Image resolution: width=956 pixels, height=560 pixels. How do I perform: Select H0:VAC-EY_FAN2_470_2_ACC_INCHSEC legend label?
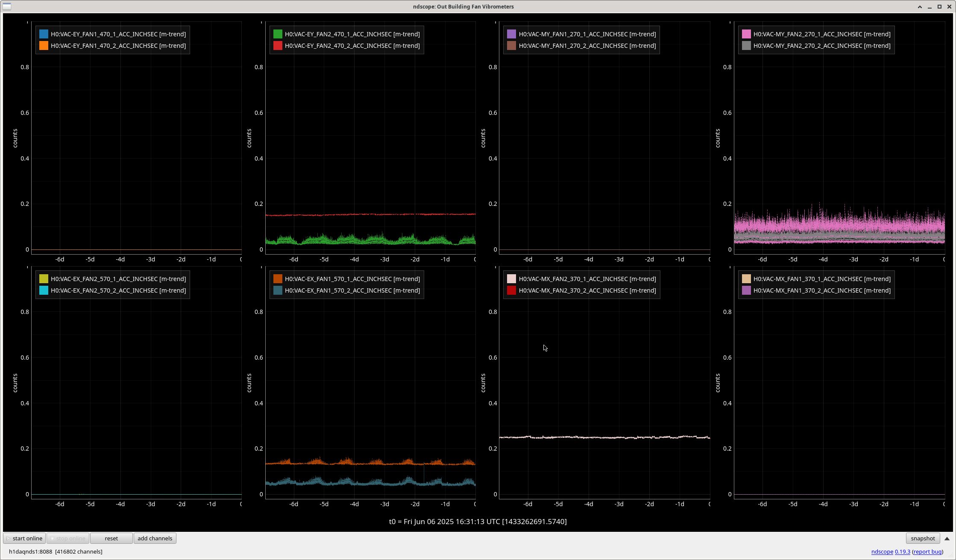pyautogui.click(x=352, y=46)
